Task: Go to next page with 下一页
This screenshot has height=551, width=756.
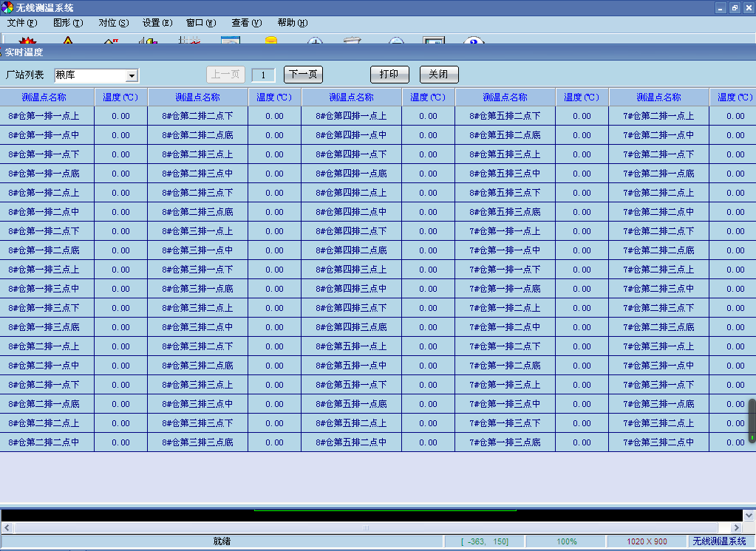Action: click(x=303, y=75)
